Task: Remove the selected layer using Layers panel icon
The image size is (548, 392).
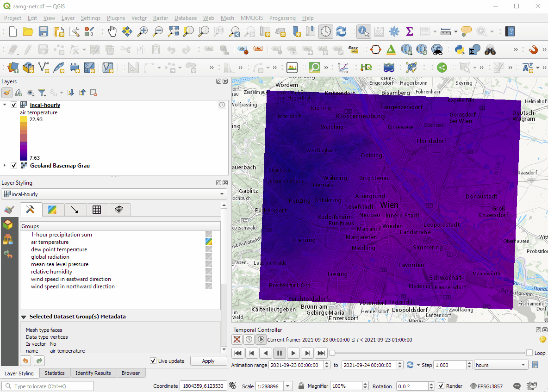Action: pyautogui.click(x=93, y=93)
